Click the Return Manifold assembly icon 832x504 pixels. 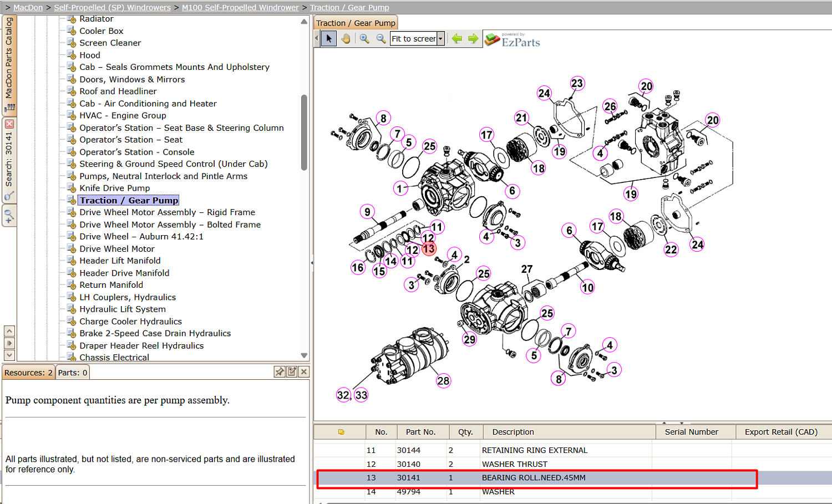coord(72,285)
